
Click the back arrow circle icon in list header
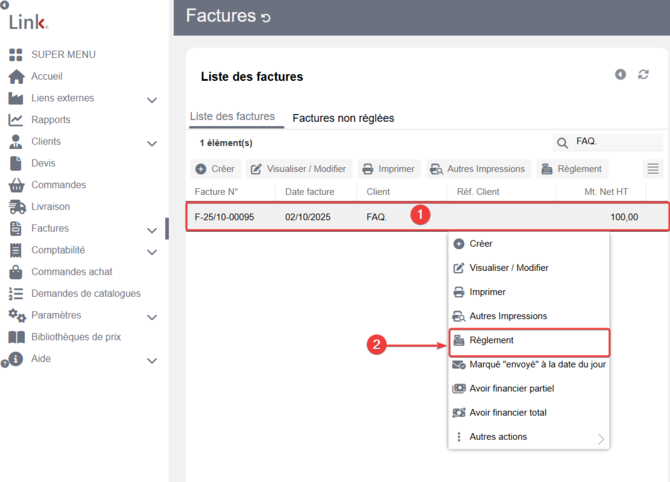pos(620,74)
